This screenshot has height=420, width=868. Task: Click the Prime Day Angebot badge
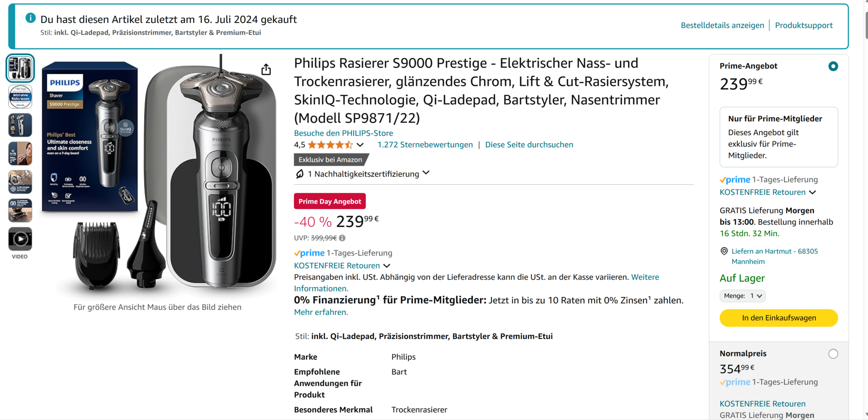coord(330,201)
